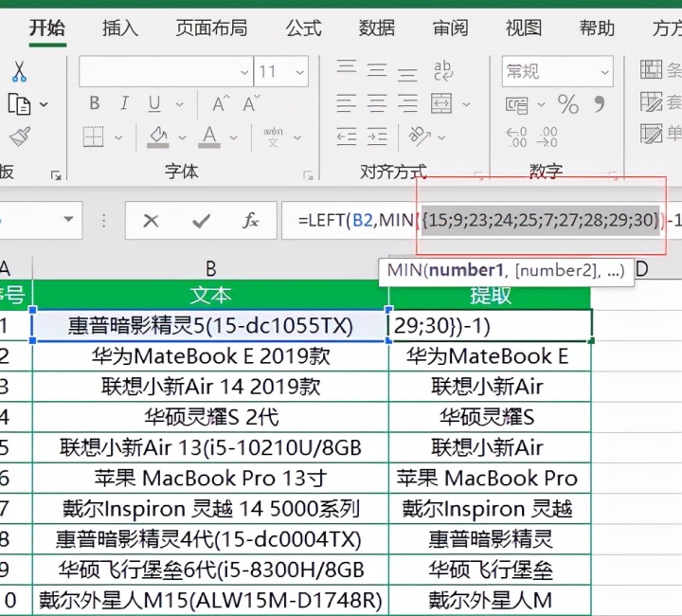Set middle vertical alignment

(377, 70)
